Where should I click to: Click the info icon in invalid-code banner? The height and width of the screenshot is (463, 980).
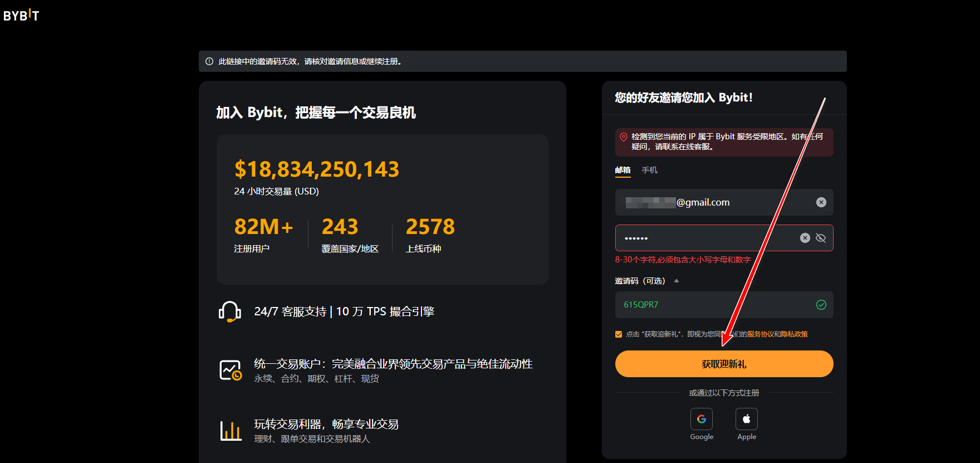pyautogui.click(x=209, y=61)
